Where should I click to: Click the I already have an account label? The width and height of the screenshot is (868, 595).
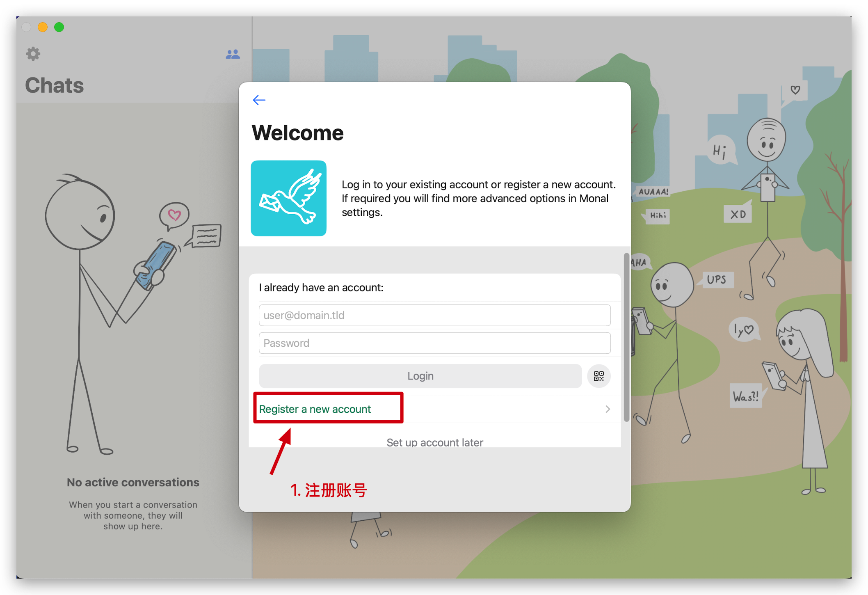tap(321, 288)
